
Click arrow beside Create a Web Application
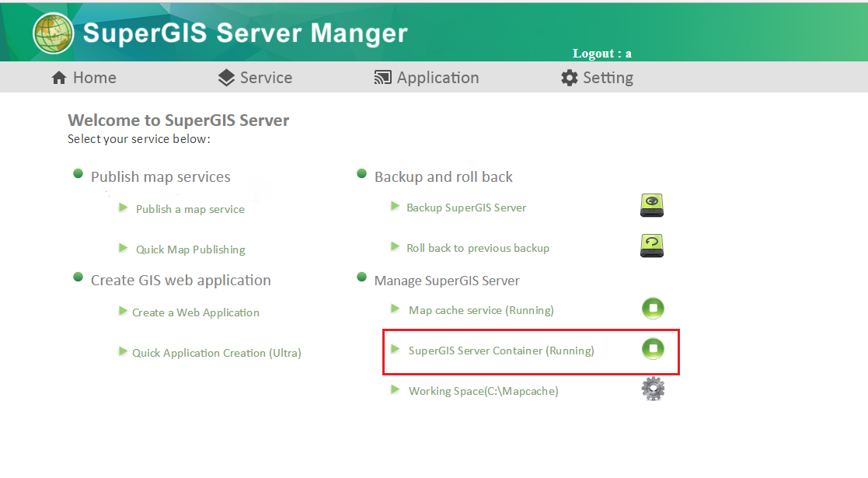[x=124, y=311]
